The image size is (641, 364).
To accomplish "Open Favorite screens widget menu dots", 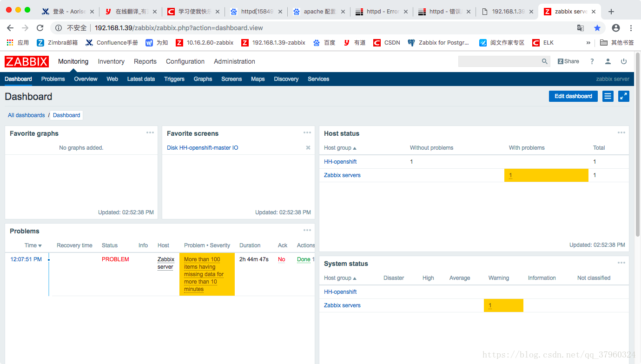I will [x=307, y=132].
